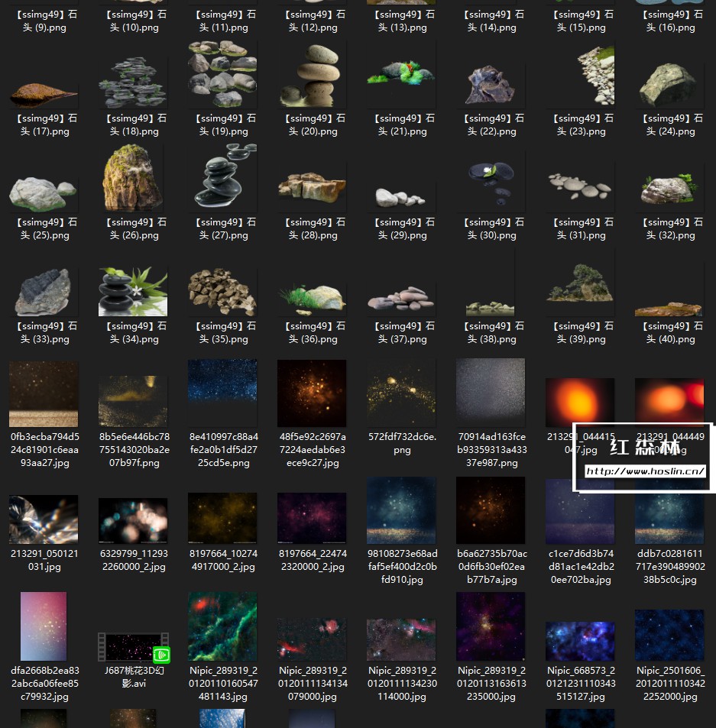Screen dimensions: 716x728
Task: Click the file name 石头 (13).png
Action: (x=402, y=21)
